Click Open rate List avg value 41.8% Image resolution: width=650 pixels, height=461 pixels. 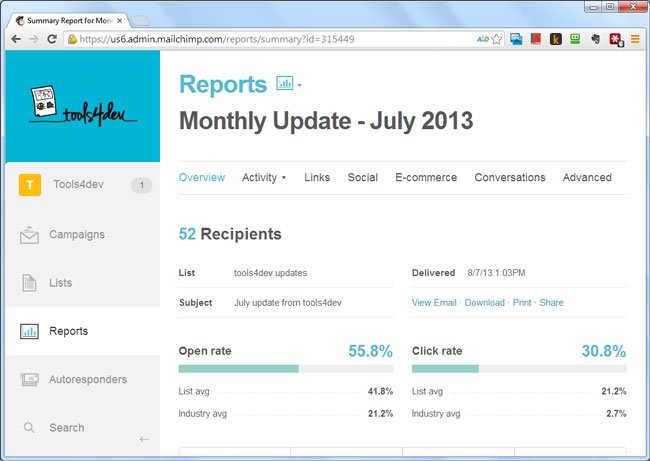(380, 391)
